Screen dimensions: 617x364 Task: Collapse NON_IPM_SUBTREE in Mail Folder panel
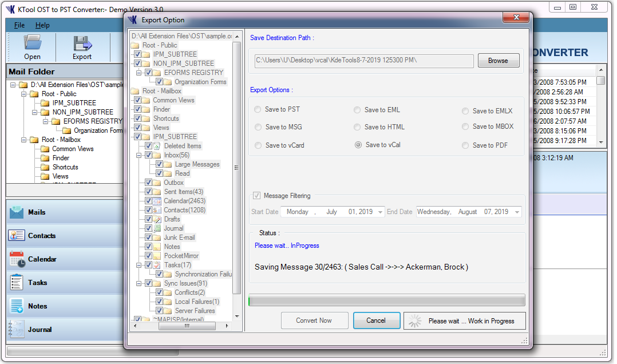click(34, 112)
